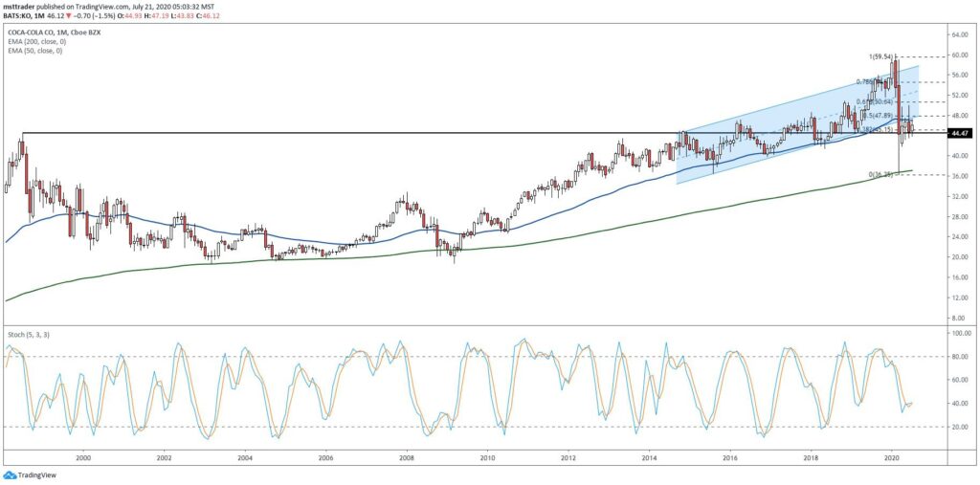
Task: Click 52.00 on the price axis
Action: [x=959, y=96]
